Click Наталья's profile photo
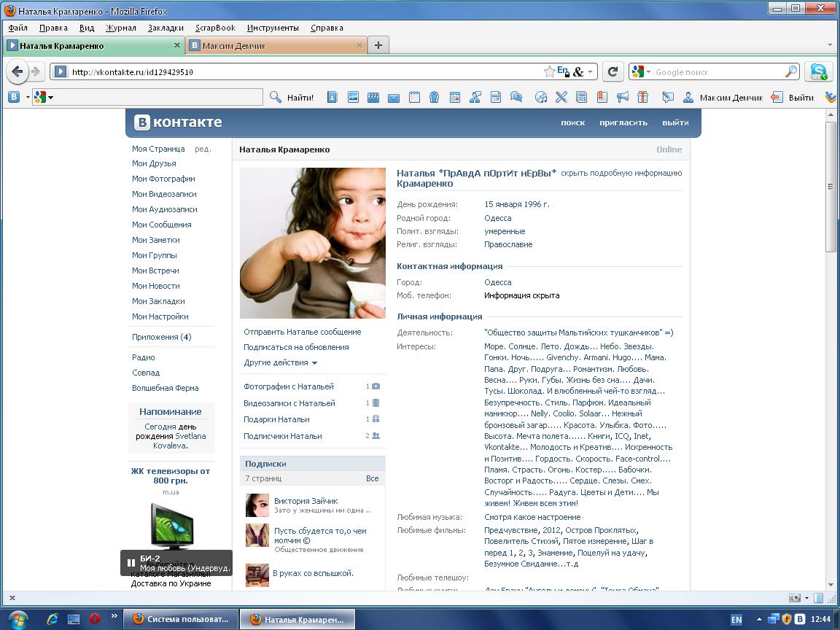Image resolution: width=840 pixels, height=630 pixels. 313,243
